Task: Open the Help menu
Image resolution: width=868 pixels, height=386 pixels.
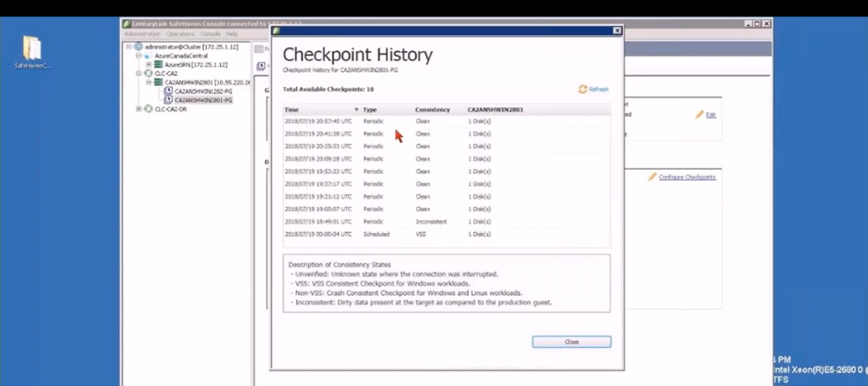Action: 231,33
